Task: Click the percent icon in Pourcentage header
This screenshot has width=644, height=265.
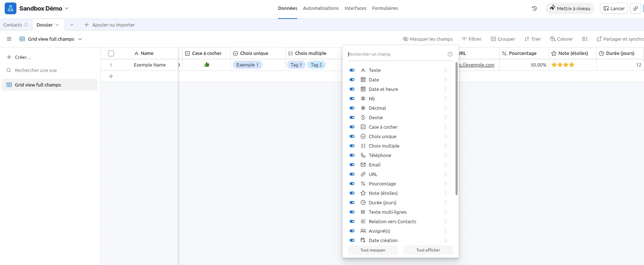Action: [504, 53]
